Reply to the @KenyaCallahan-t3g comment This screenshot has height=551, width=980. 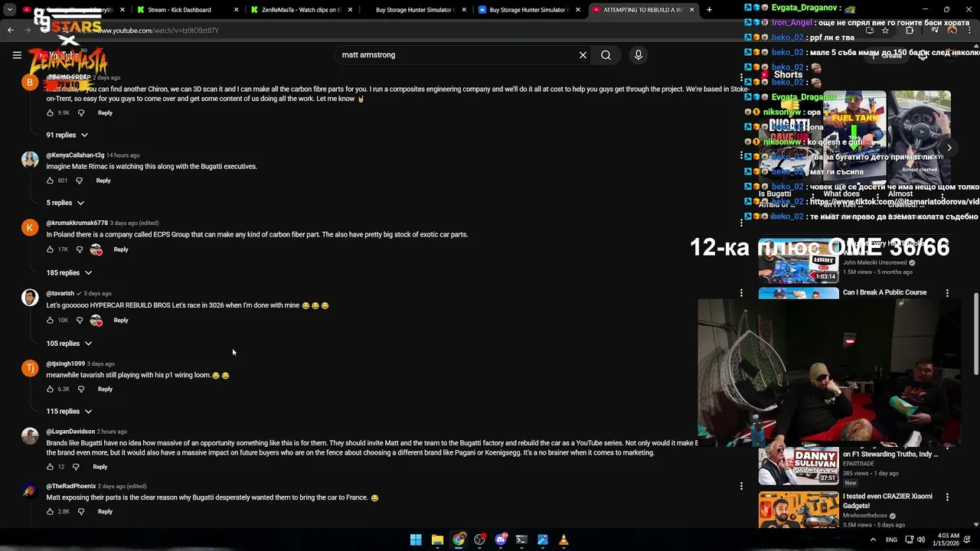(x=103, y=181)
